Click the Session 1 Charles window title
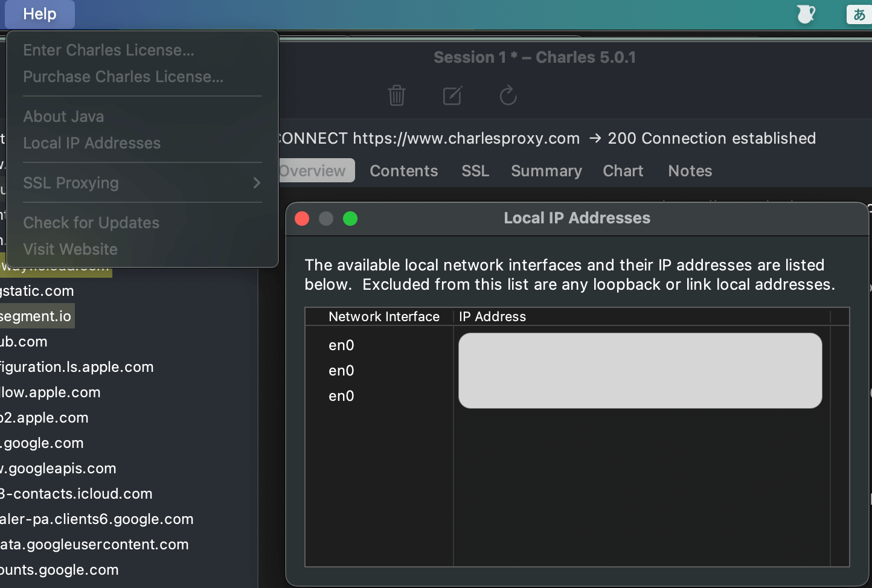 coord(534,57)
